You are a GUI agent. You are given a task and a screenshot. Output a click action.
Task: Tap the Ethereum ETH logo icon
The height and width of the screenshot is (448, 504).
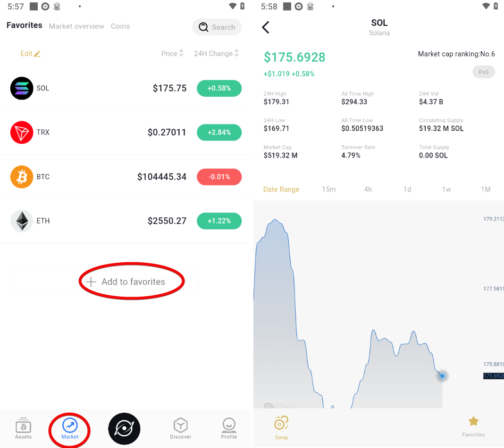tap(22, 221)
